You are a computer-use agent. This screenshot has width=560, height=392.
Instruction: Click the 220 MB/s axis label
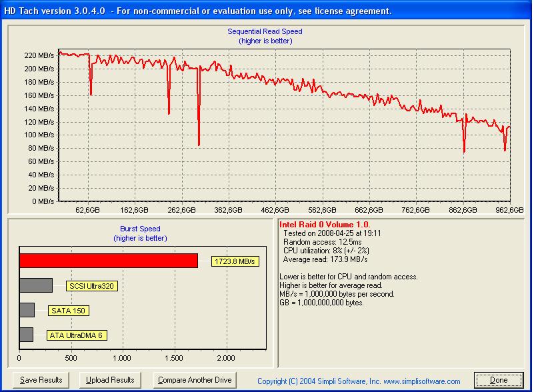[x=39, y=55]
